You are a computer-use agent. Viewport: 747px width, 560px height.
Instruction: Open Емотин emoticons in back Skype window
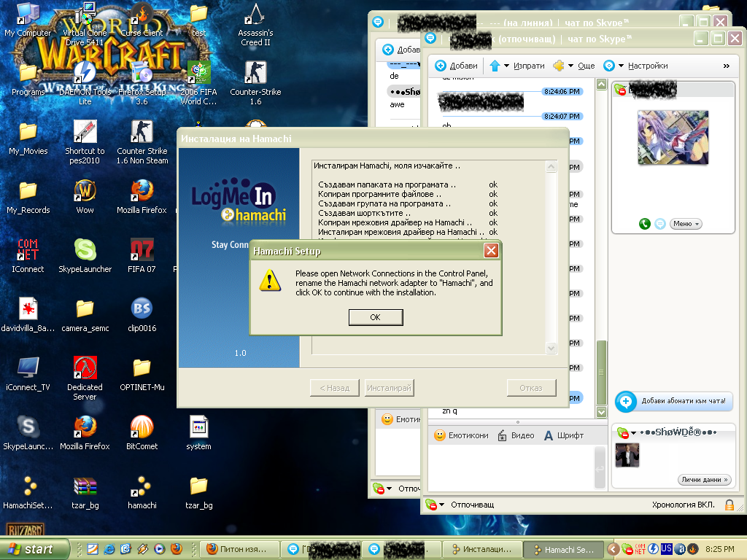(401, 419)
